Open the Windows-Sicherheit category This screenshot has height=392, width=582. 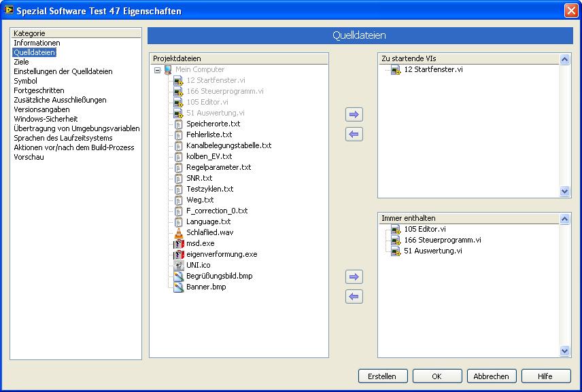(46, 119)
